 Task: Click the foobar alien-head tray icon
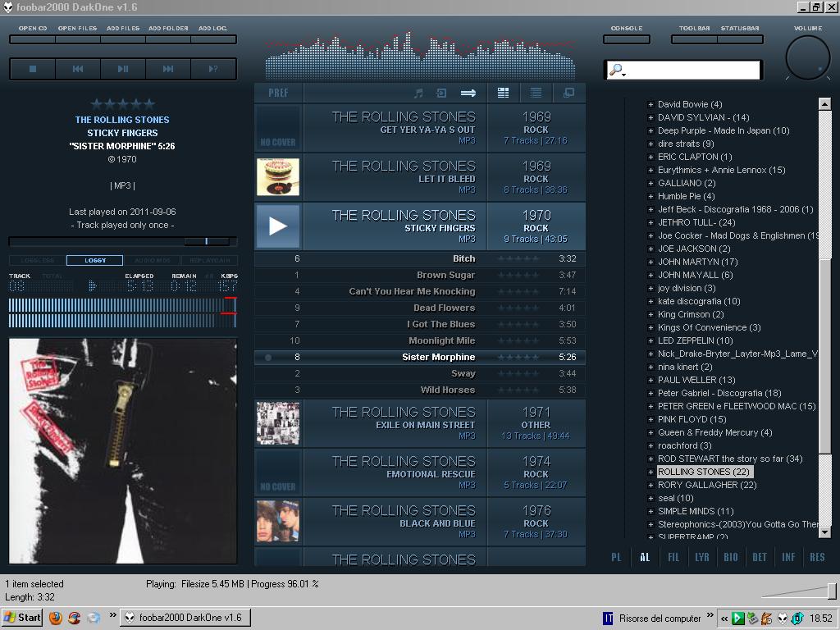pos(783,619)
